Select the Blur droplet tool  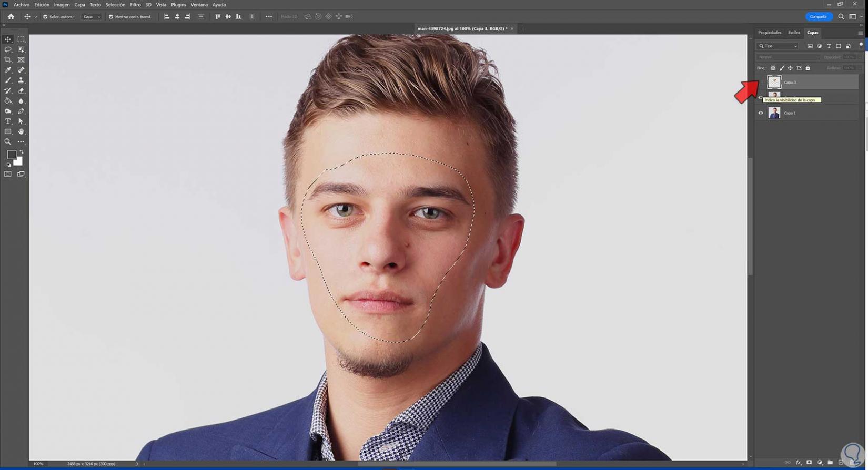click(x=21, y=101)
